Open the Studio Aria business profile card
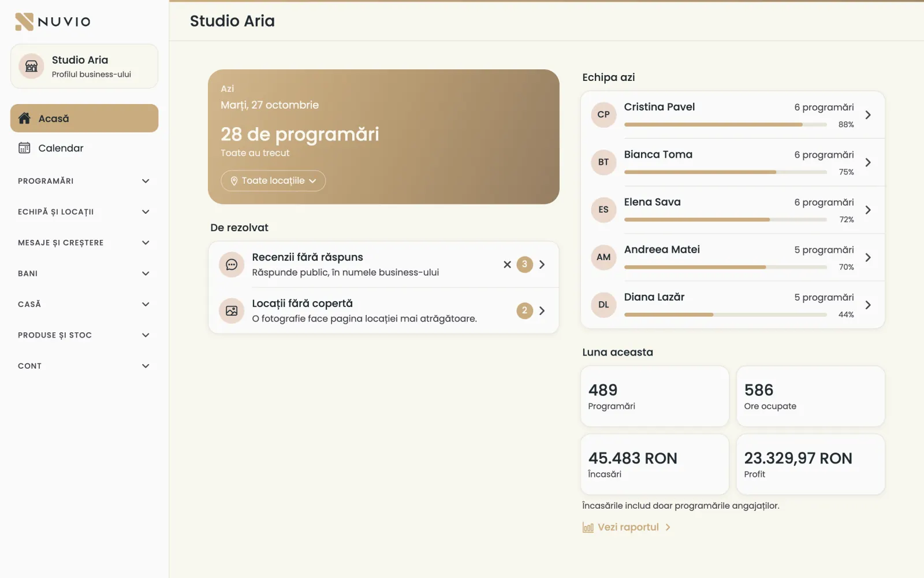Viewport: 924px width, 578px height. (x=84, y=66)
